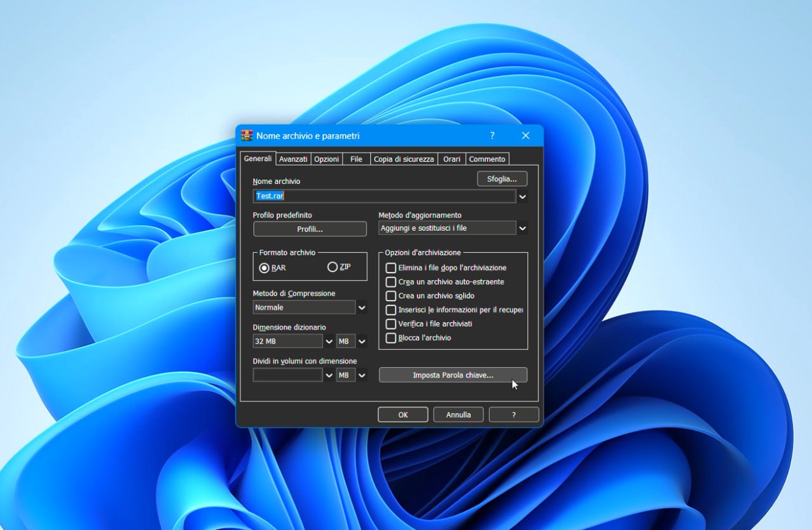Click the Dividi in volumi size field

point(288,375)
